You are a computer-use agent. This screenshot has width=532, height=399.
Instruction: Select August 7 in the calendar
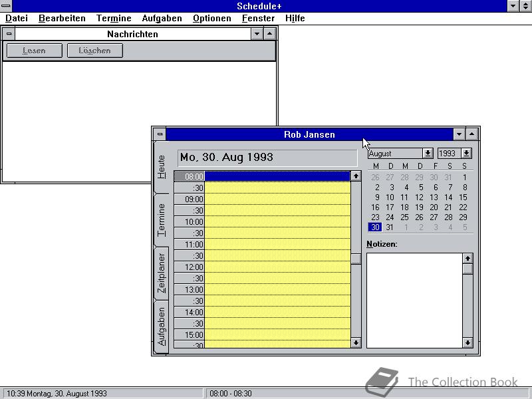point(450,188)
